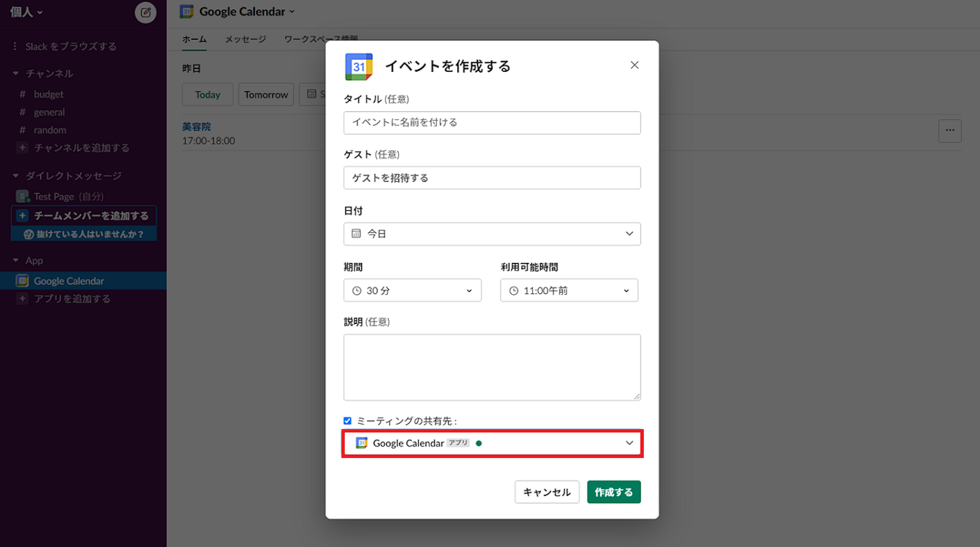Uncheck the ミーティングの共有先 checkbox
The image size is (980, 547).
pos(347,421)
